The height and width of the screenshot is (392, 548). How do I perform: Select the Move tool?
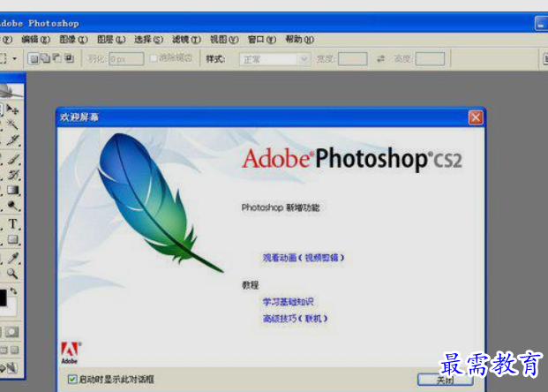coord(12,109)
